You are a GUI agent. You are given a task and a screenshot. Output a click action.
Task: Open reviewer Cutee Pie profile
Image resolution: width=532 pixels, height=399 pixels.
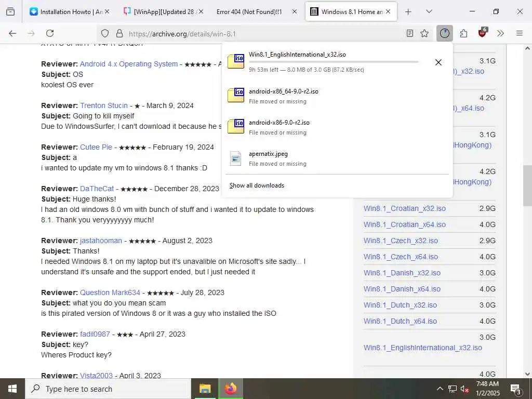click(96, 147)
